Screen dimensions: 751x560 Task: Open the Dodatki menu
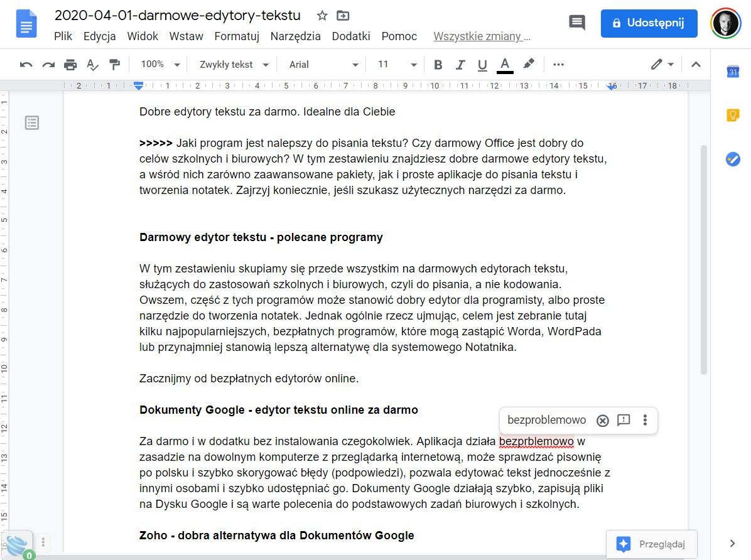[x=351, y=36]
